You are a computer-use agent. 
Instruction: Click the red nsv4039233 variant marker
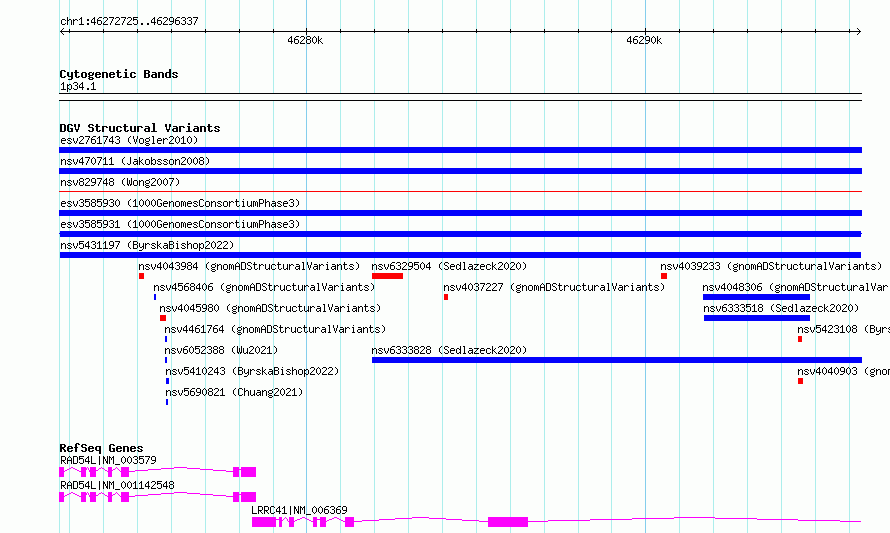coord(664,276)
